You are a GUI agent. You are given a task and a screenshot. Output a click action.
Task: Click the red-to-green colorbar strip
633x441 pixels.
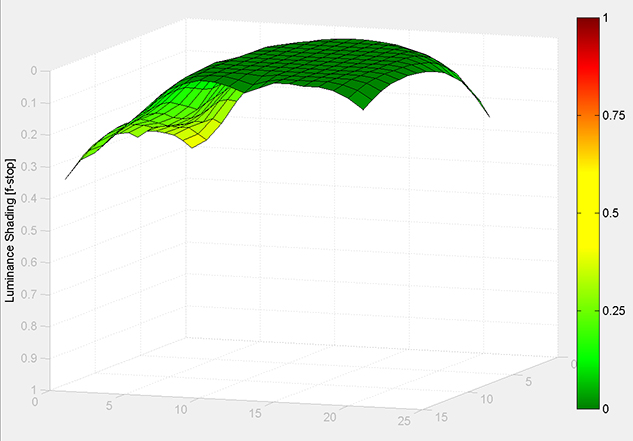588,213
